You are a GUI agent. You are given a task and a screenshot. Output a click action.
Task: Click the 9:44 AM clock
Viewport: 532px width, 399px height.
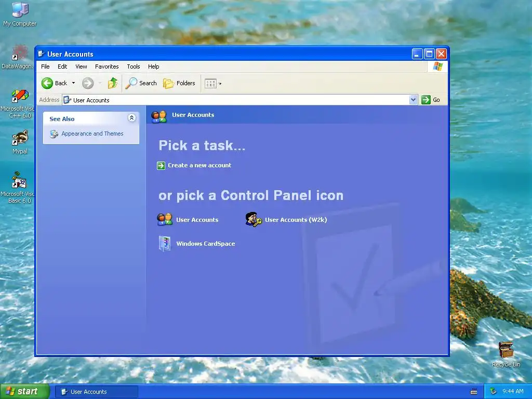(513, 392)
